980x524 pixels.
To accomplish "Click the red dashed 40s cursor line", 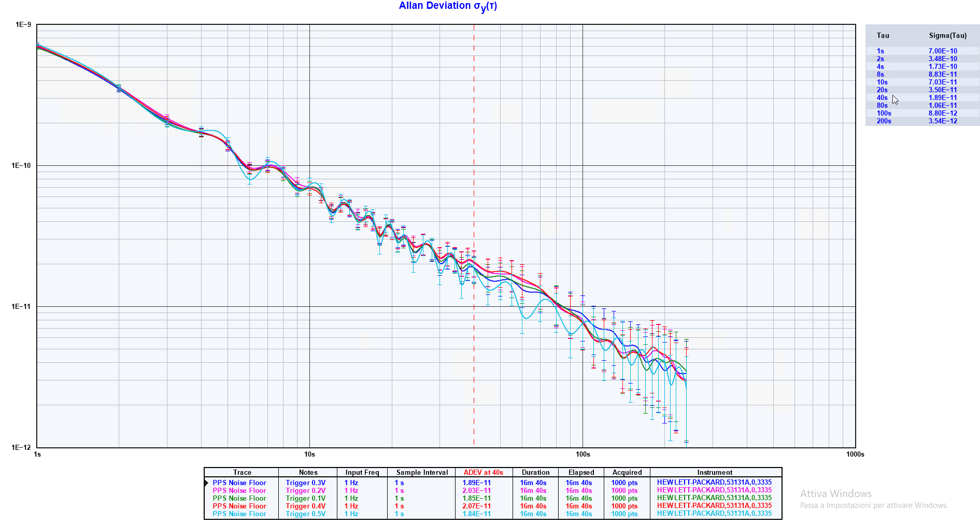I will [x=474, y=236].
